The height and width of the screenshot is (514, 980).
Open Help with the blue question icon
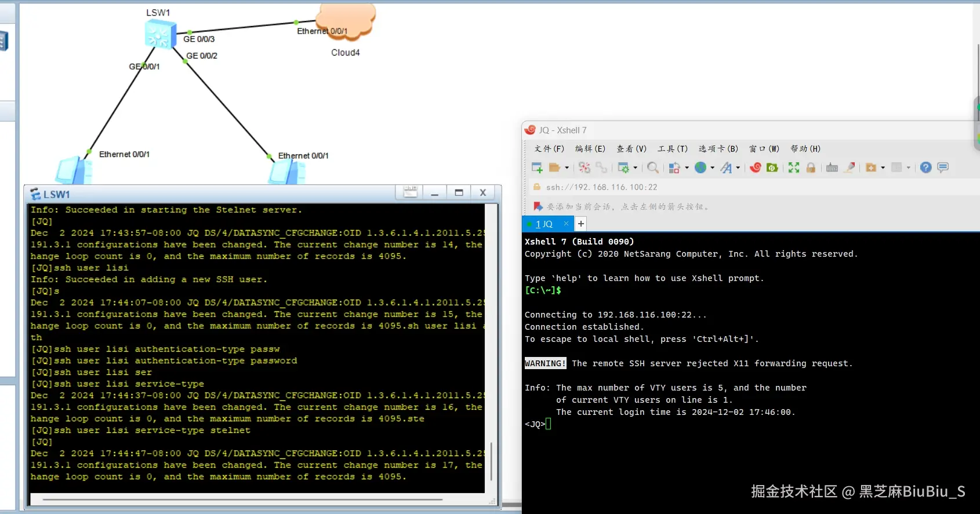pyautogui.click(x=926, y=167)
